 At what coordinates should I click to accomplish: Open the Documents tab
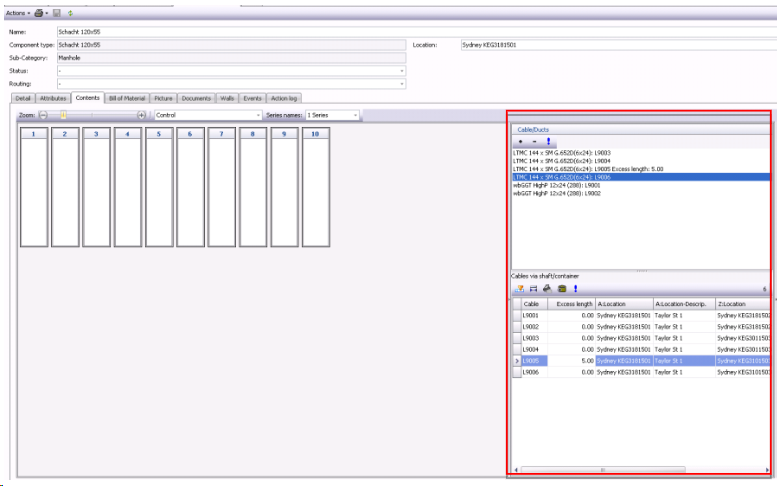point(196,99)
